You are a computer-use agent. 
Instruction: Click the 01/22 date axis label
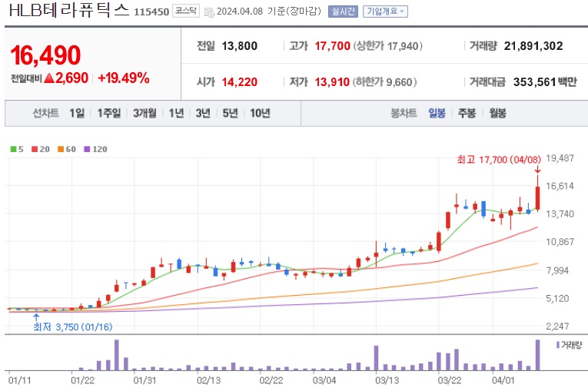pos(83,380)
